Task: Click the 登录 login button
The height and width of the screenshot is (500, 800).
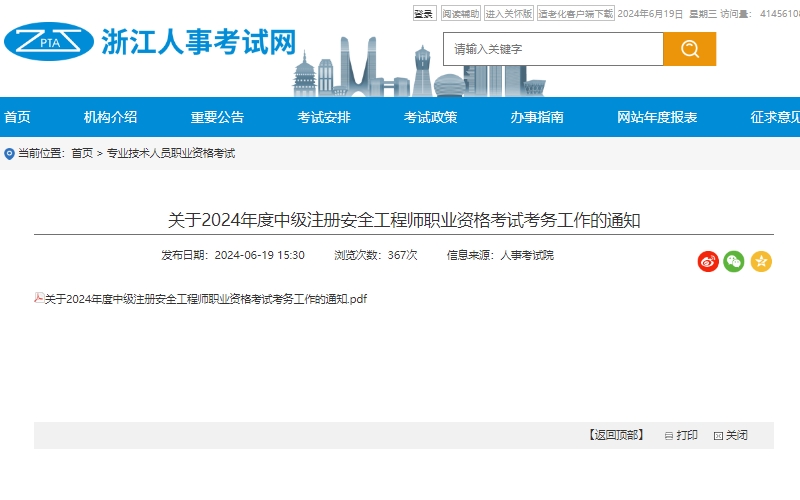Action: click(424, 14)
